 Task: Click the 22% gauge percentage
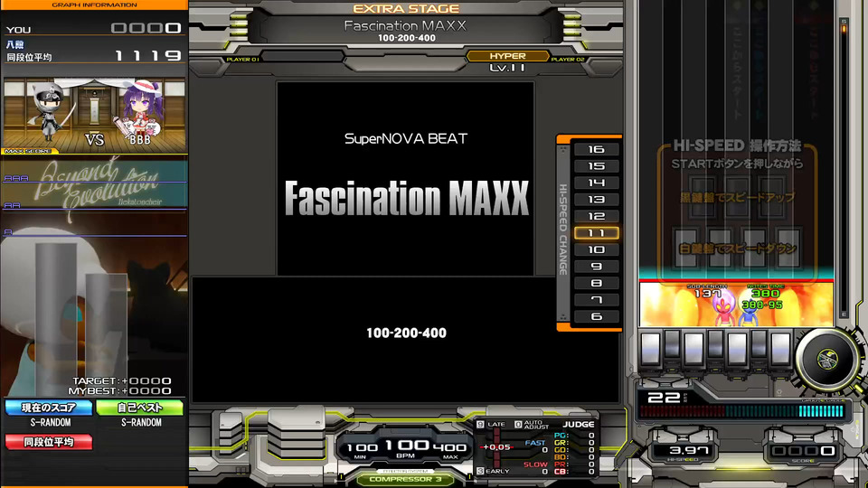[x=667, y=398]
